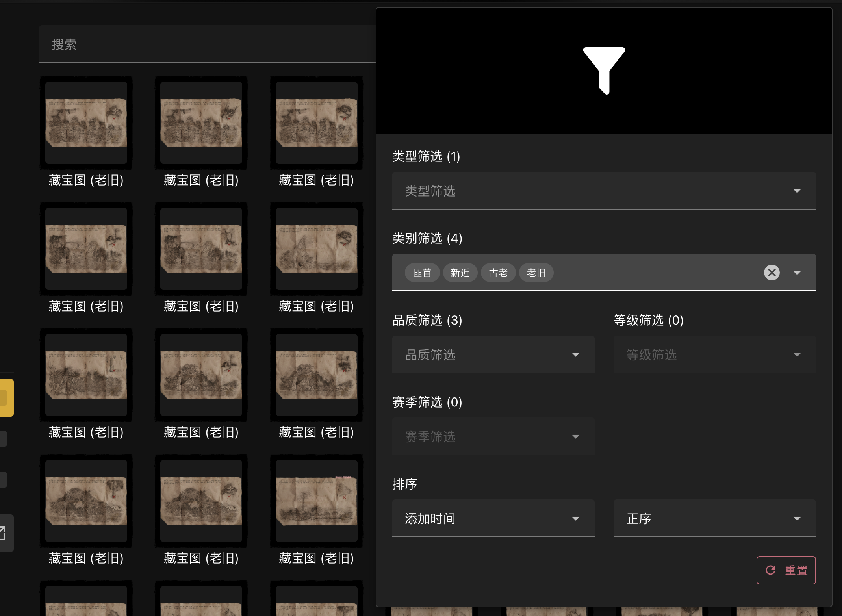
Task: Click the refresh icon in the 重置 button
Action: 770,570
